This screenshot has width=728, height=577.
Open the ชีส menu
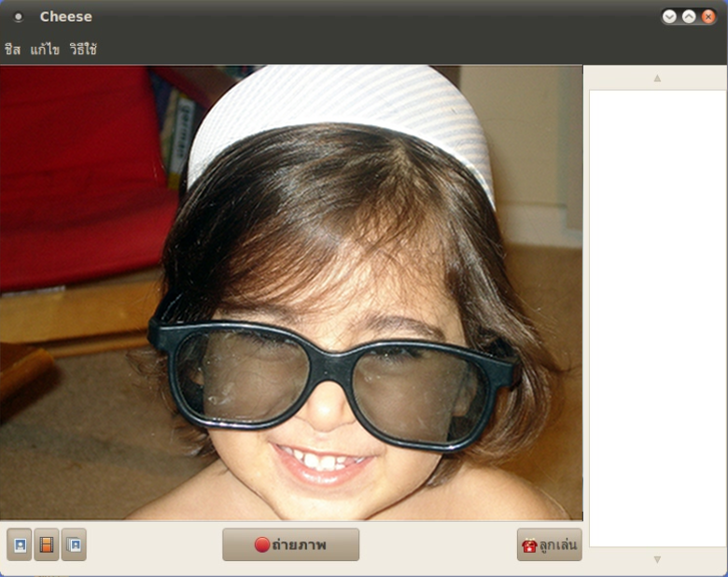(12, 49)
